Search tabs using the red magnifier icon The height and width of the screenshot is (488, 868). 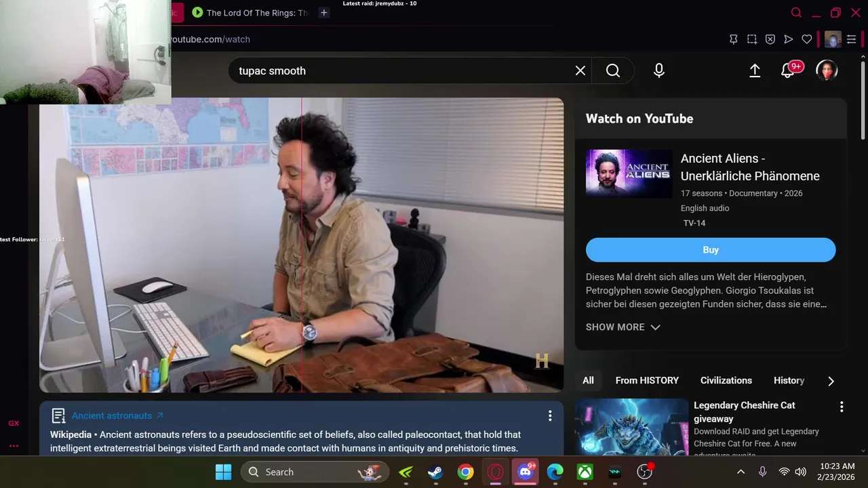pos(797,12)
